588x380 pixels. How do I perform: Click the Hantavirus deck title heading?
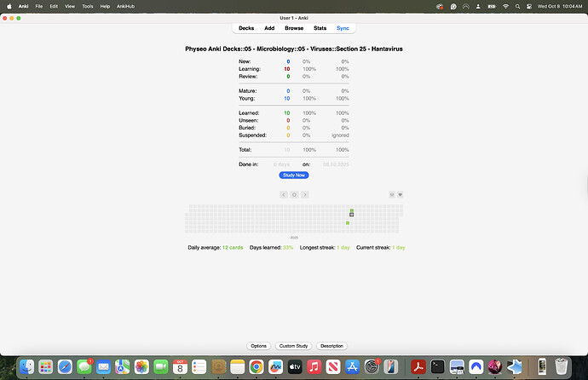pos(294,49)
